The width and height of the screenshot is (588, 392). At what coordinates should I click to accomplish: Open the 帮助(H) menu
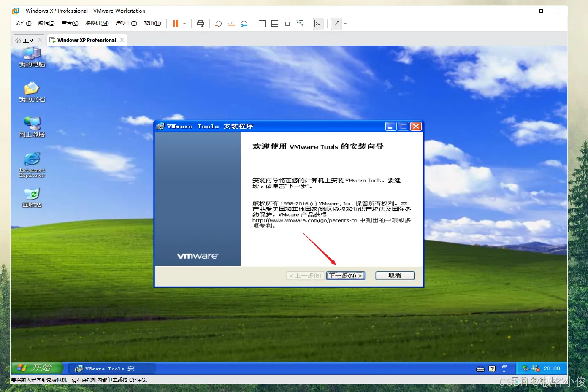pos(152,23)
